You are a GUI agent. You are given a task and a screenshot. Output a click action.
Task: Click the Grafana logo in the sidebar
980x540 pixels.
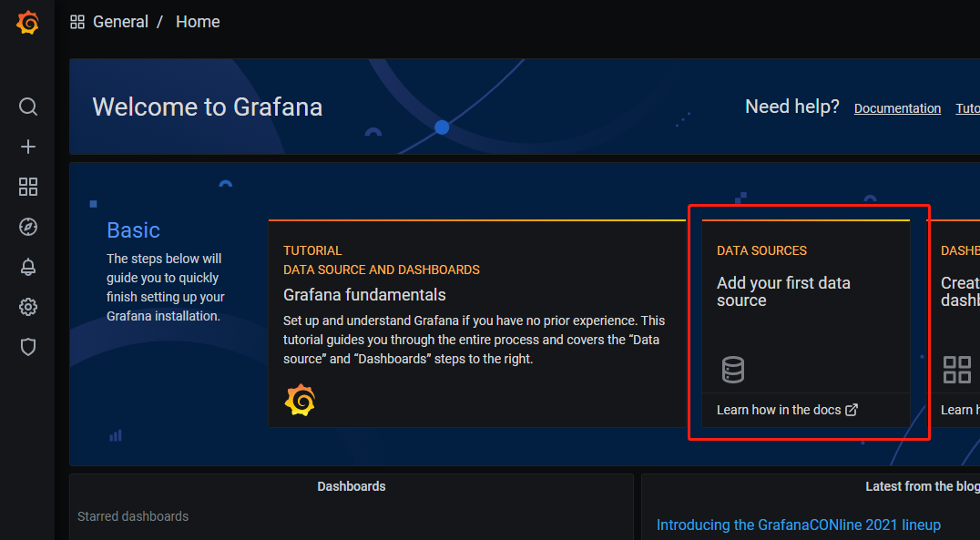pyautogui.click(x=28, y=23)
